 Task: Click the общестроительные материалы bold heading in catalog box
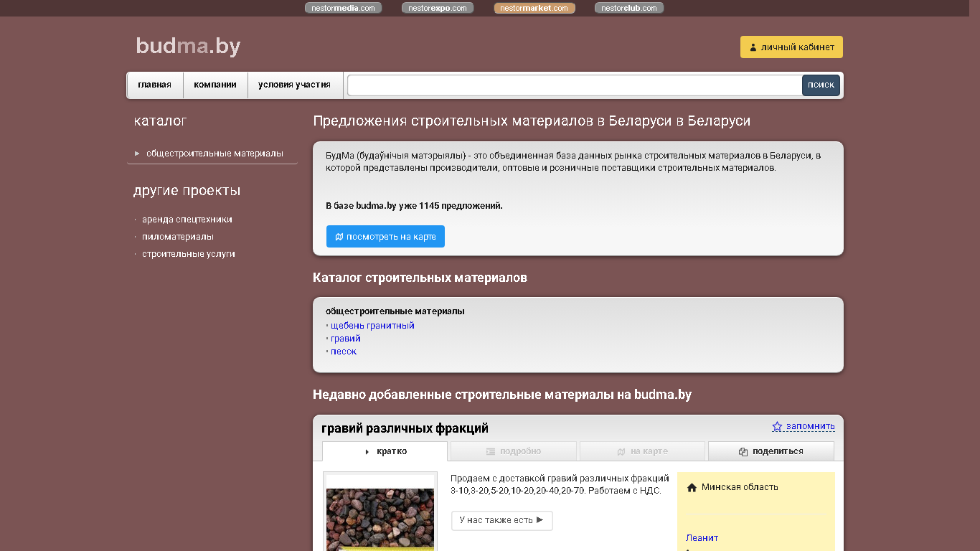(x=395, y=311)
